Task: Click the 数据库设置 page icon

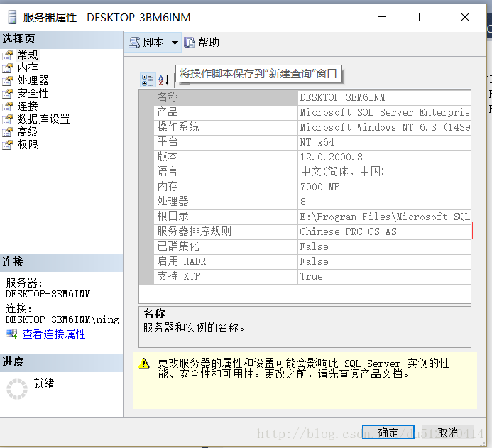Action: point(8,119)
